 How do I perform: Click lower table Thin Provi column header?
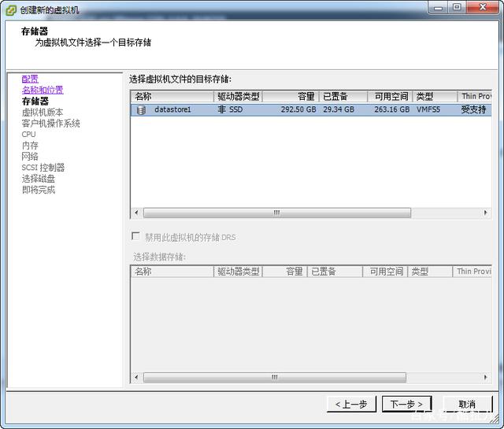click(x=472, y=272)
